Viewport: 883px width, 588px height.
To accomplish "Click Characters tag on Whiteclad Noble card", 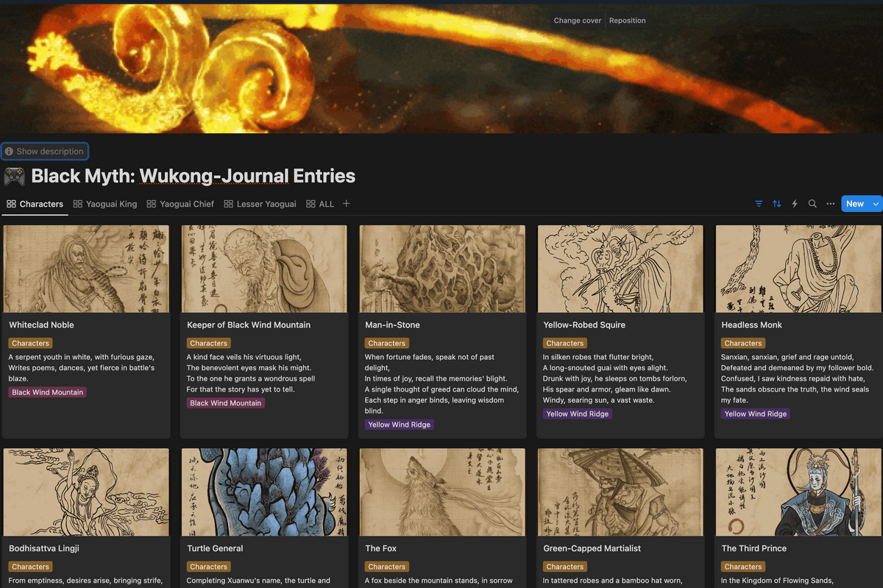I will [31, 343].
